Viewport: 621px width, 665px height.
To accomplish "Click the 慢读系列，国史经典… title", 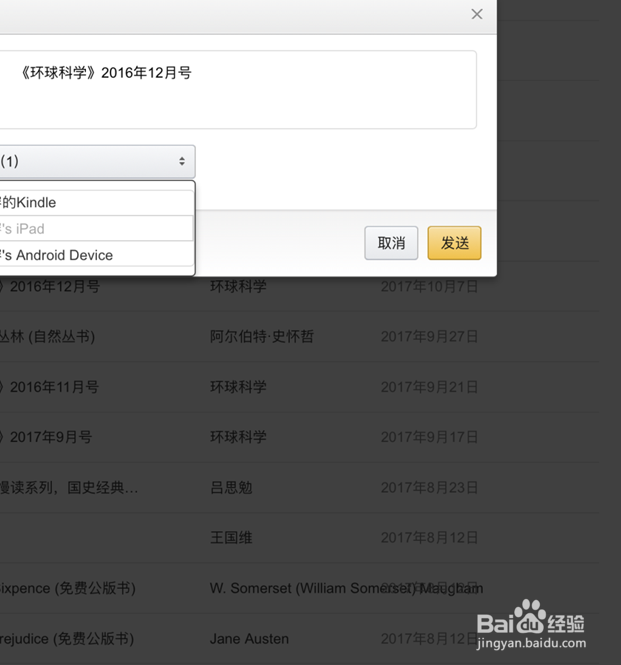I will click(x=69, y=488).
